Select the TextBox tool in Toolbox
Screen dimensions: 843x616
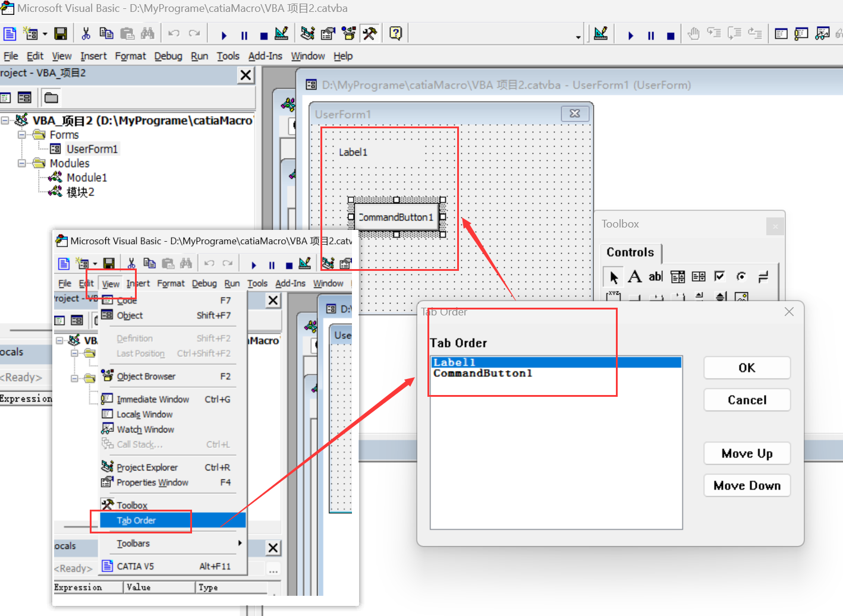656,277
